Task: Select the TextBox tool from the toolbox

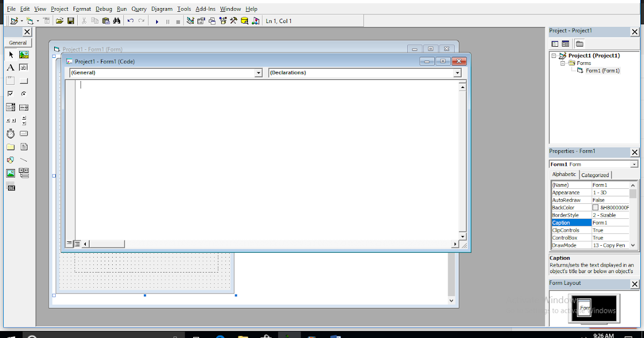Action: (24, 67)
